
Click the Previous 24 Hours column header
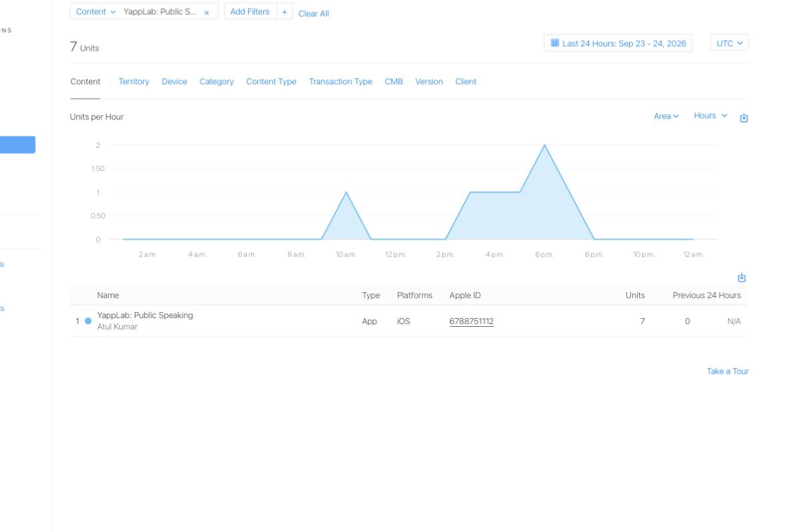706,295
